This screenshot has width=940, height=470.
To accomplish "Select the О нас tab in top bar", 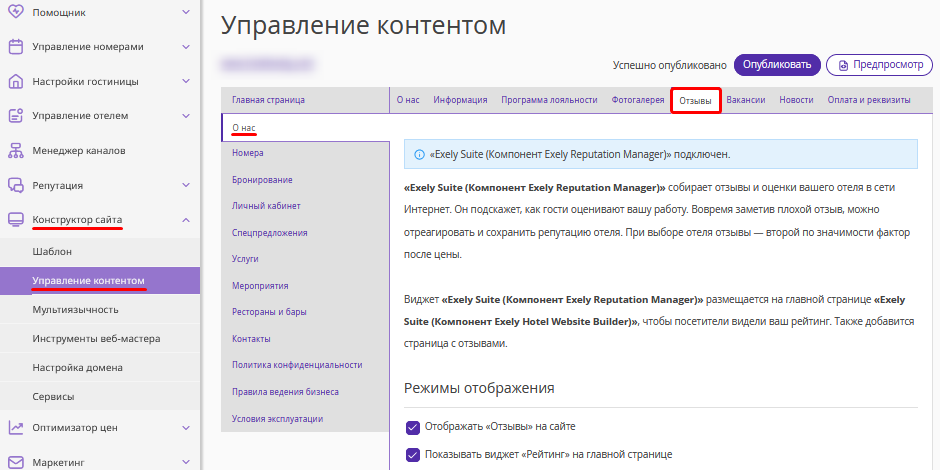I will tap(408, 100).
